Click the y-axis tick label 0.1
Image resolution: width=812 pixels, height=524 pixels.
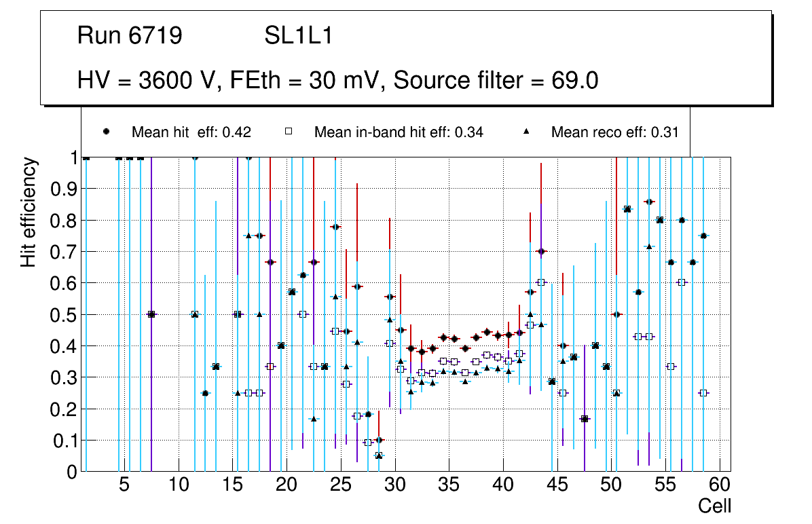pos(64,441)
